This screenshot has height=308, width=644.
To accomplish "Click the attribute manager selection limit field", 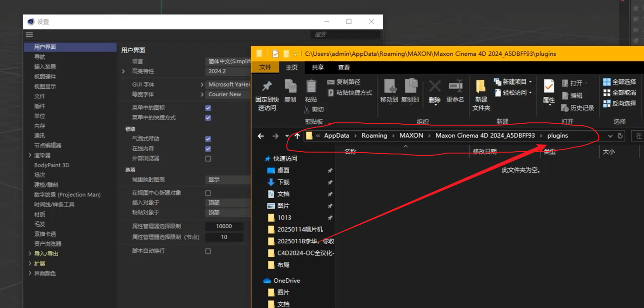I will pos(224,226).
